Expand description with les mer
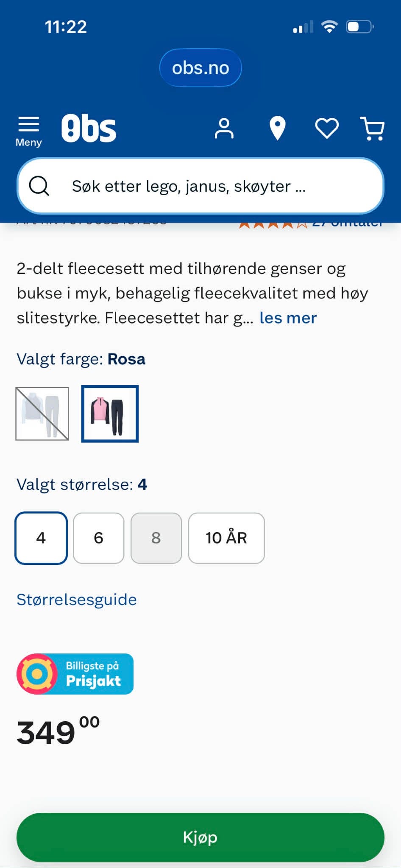The width and height of the screenshot is (401, 868). 288,318
